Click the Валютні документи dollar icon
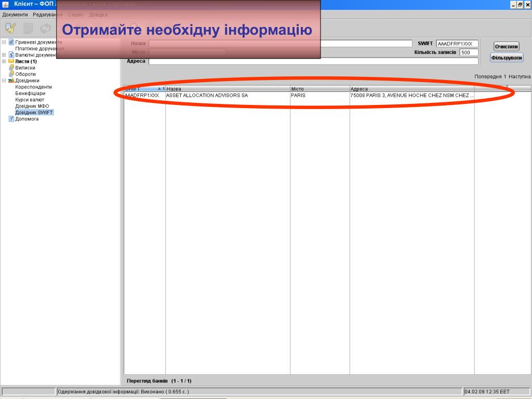 (x=11, y=55)
